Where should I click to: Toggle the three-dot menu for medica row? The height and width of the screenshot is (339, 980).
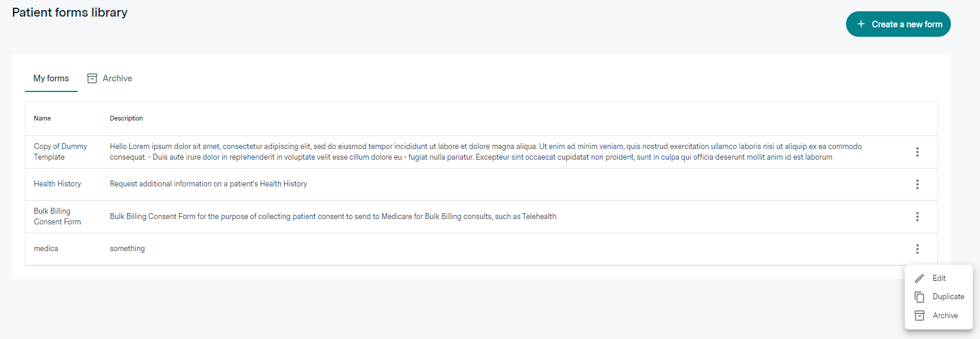coord(917,249)
